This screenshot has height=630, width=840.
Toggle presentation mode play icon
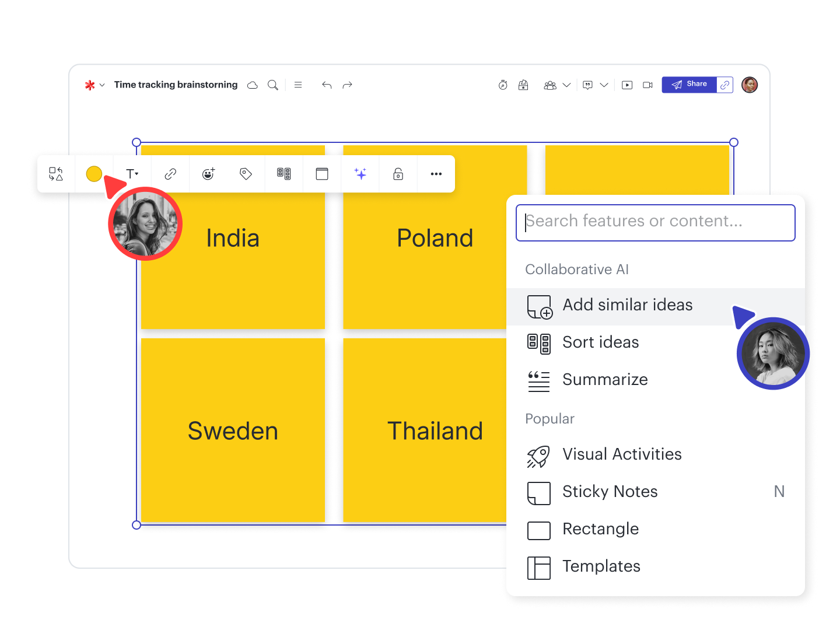(627, 85)
